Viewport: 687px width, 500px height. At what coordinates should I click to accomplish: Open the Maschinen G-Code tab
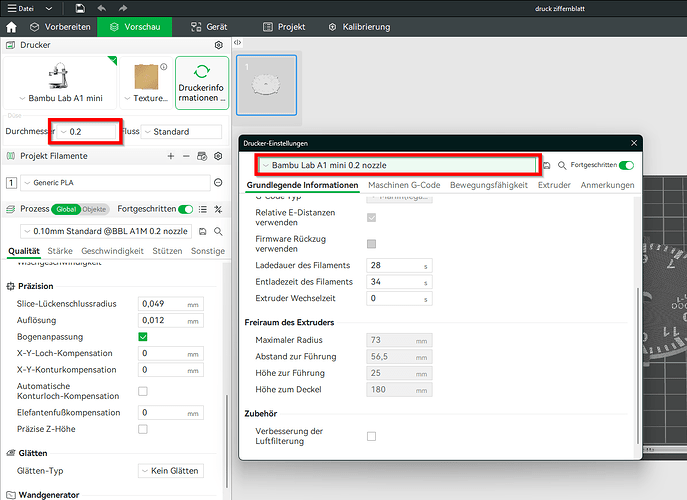click(x=404, y=185)
